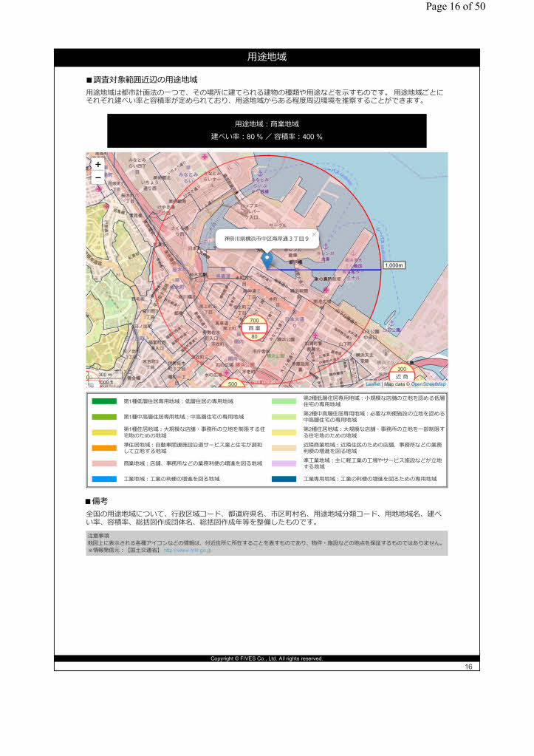534x756 pixels.
Task: Click the purple 準工業地域 legend swatch
Action: 284,463
